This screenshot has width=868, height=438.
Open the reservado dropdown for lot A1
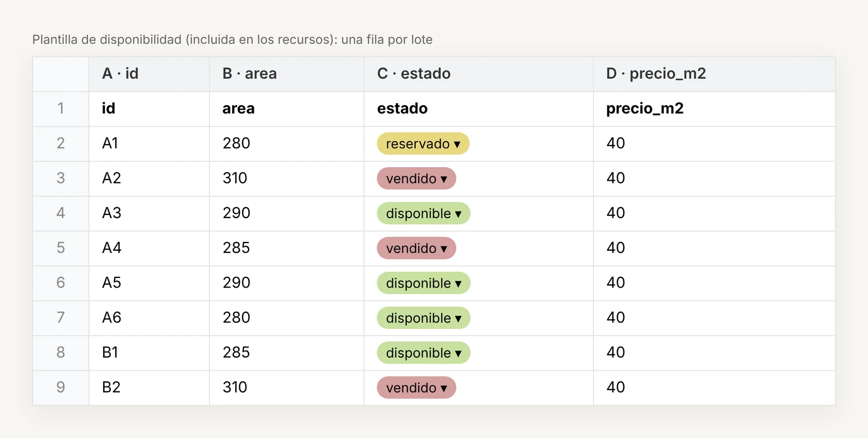[423, 144]
